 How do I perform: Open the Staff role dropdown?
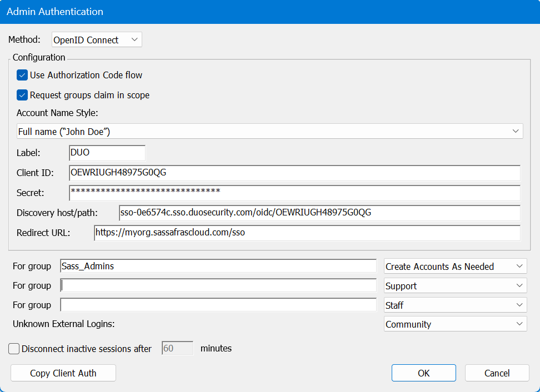pyautogui.click(x=455, y=305)
